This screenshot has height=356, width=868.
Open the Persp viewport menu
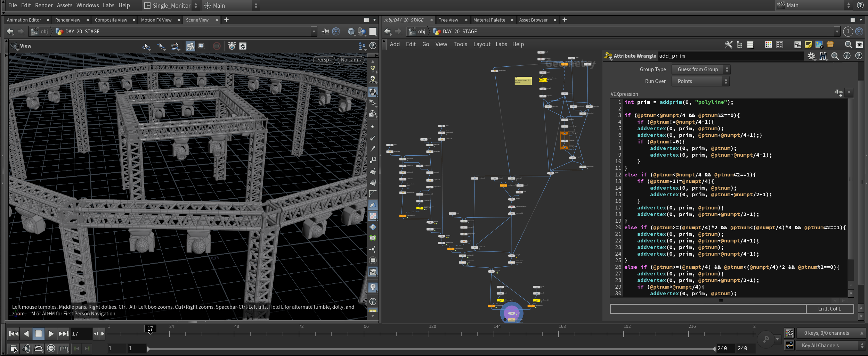click(x=324, y=60)
